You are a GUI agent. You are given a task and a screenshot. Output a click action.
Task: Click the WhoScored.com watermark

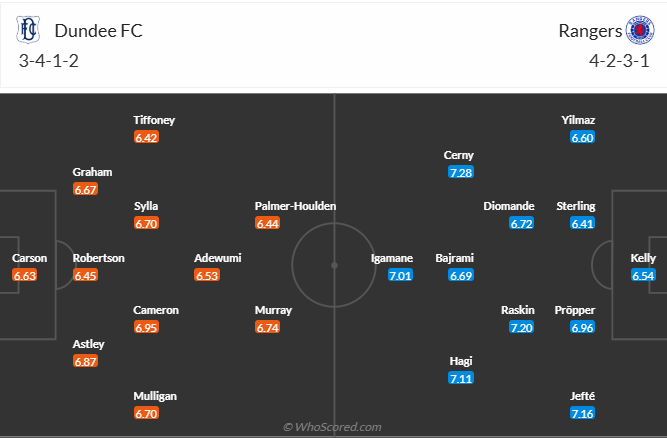(x=333, y=427)
